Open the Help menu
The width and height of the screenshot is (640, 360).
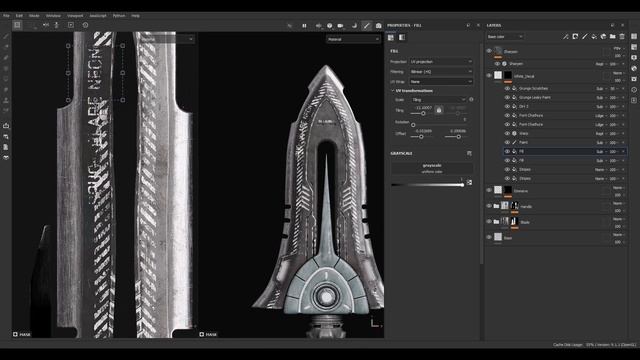136,16
